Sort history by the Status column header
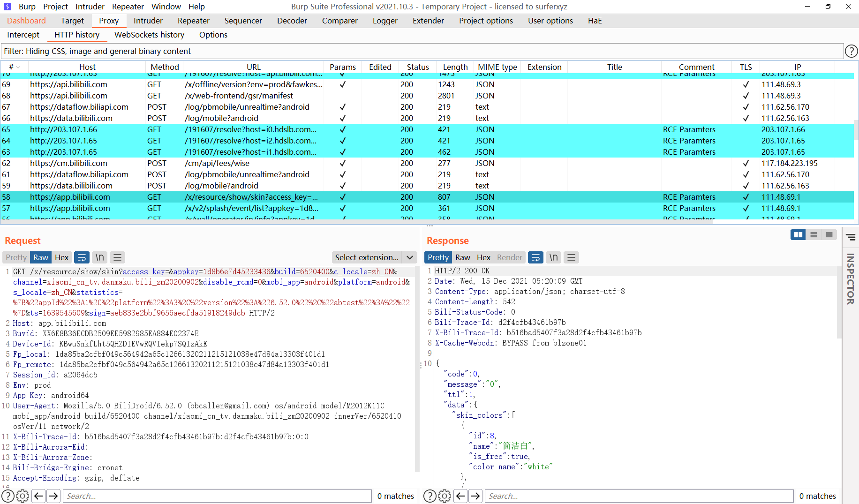859x504 pixels. pos(418,67)
